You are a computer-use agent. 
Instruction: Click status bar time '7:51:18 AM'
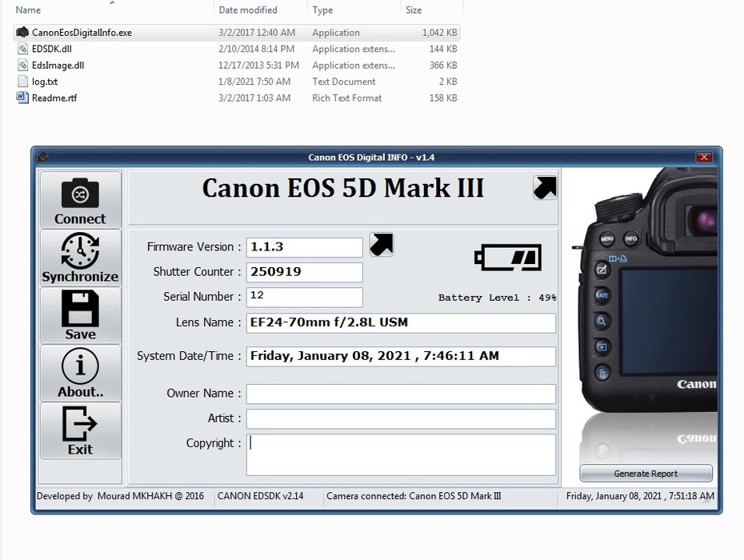click(x=691, y=496)
